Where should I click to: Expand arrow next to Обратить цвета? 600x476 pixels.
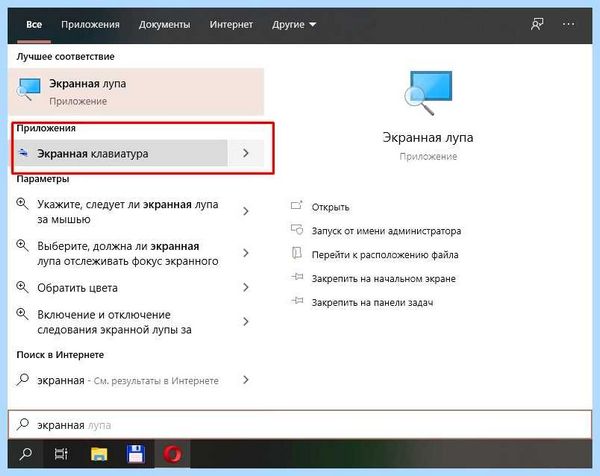[246, 287]
